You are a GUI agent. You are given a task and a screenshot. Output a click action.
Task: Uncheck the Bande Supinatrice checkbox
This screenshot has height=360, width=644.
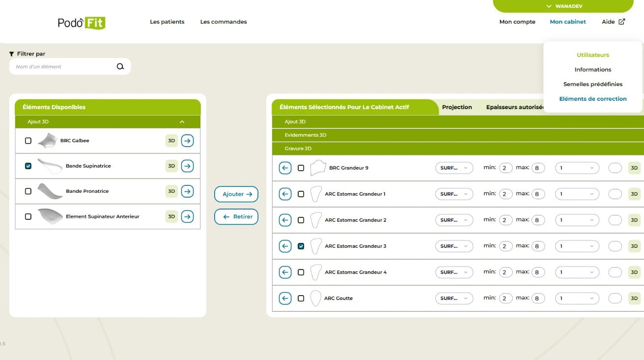[x=28, y=166]
